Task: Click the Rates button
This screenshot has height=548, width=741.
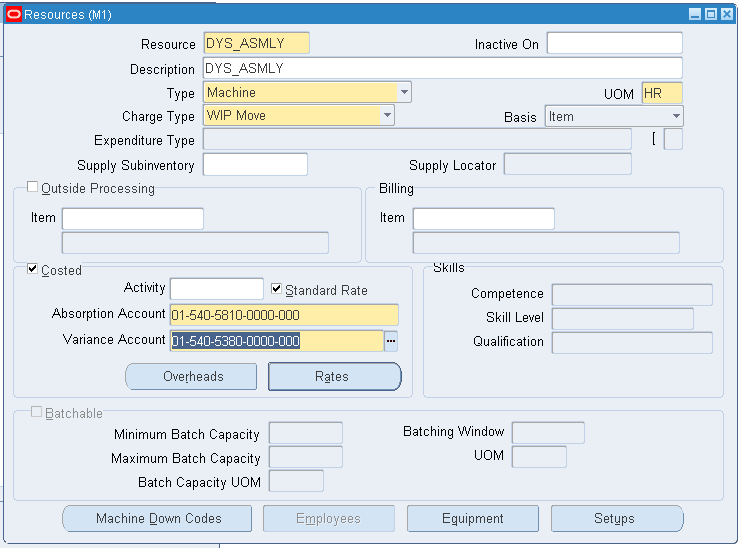Action: [x=335, y=377]
